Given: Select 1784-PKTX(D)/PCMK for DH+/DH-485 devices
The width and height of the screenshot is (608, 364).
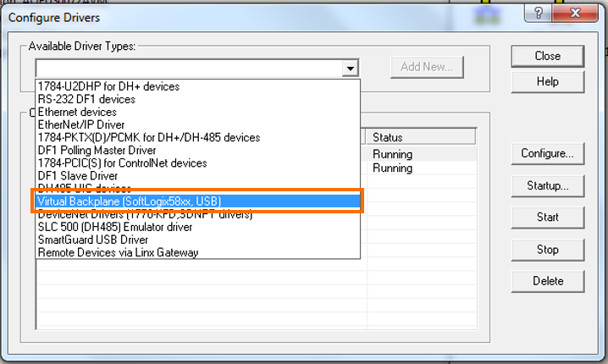Looking at the screenshot, I should tap(198, 138).
